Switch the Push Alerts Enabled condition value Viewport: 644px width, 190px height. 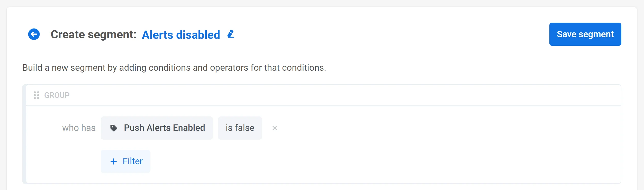240,128
